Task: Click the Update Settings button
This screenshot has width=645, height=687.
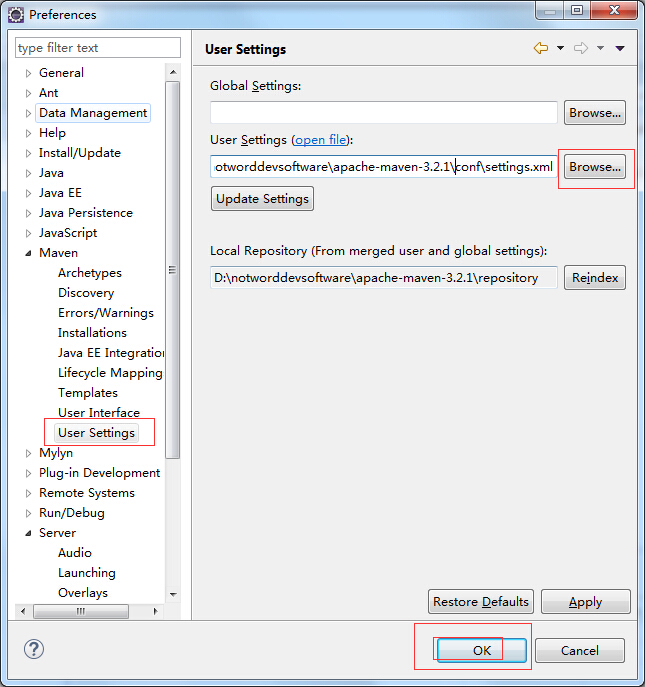Action: pyautogui.click(x=262, y=198)
